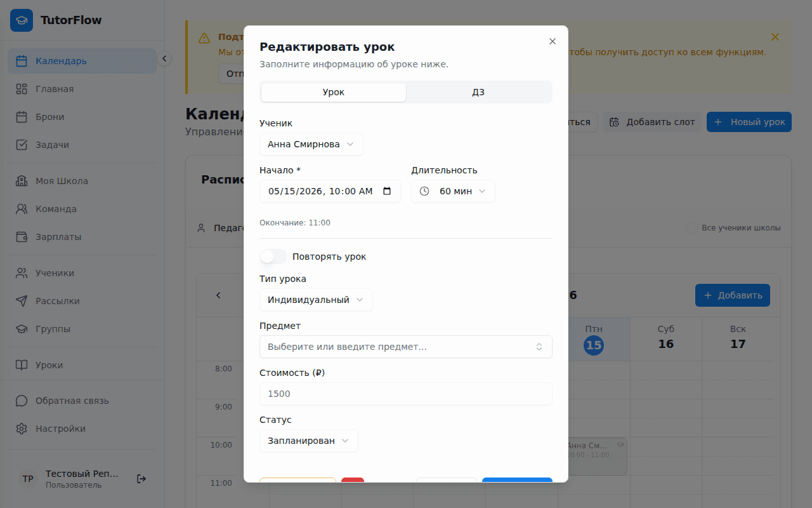
Task: Open the Предмет combobox
Action: click(x=406, y=347)
